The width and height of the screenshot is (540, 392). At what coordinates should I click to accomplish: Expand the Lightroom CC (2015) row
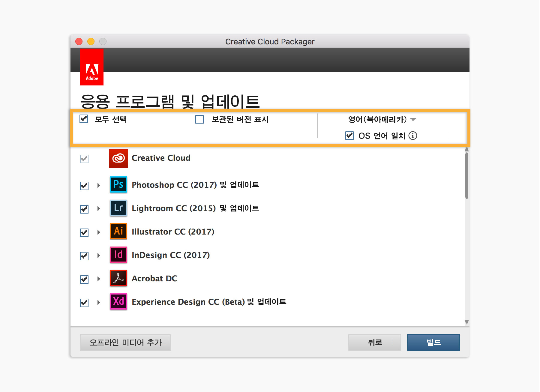99,209
